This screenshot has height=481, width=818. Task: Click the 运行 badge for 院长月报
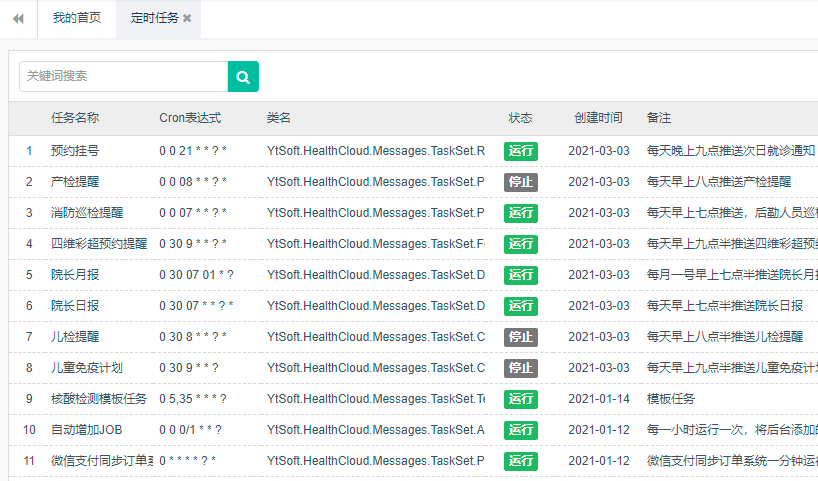click(520, 275)
